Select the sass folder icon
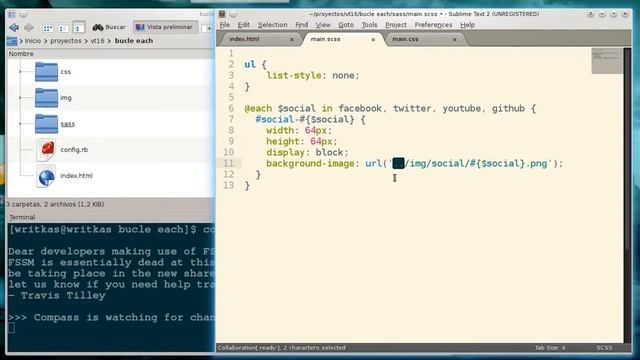This screenshot has width=640, height=360. tap(46, 124)
